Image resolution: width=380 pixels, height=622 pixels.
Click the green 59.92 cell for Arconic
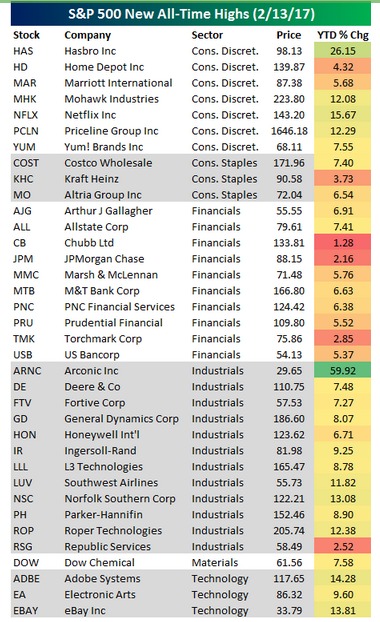pyautogui.click(x=342, y=371)
